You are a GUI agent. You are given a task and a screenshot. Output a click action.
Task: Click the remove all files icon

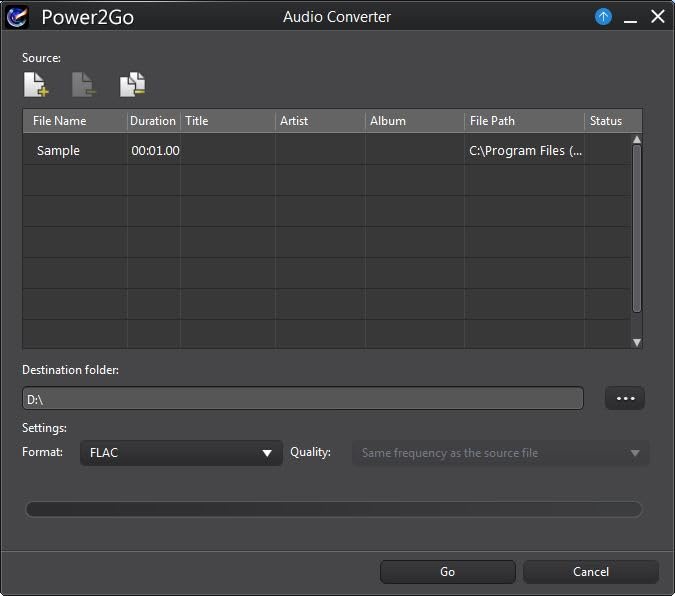pos(132,86)
